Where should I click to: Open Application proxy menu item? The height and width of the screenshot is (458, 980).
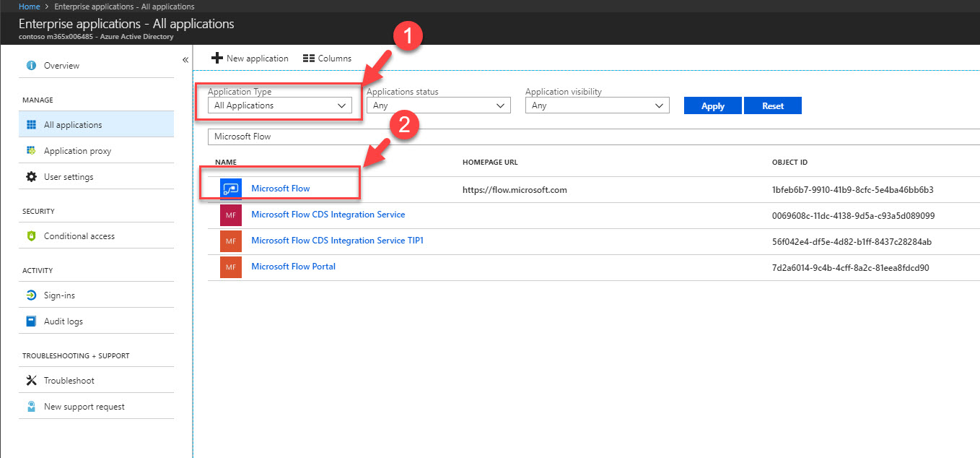[x=96, y=151]
